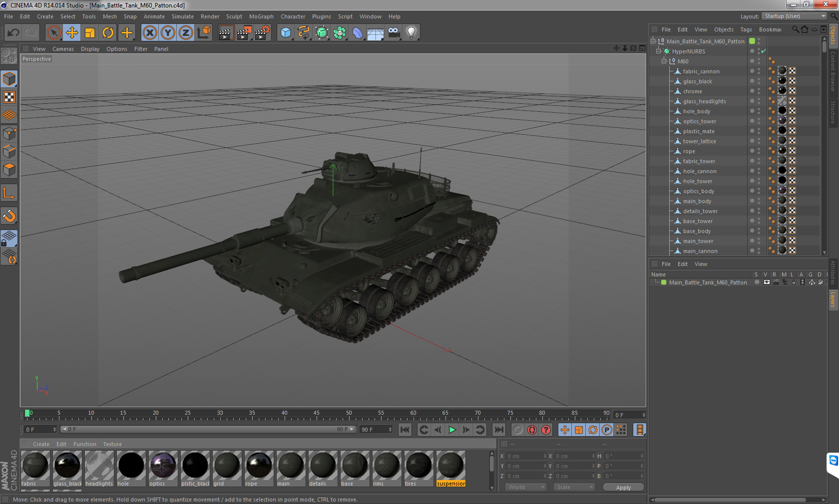This screenshot has width=839, height=504.
Task: Go to start of animation
Action: coord(405,430)
